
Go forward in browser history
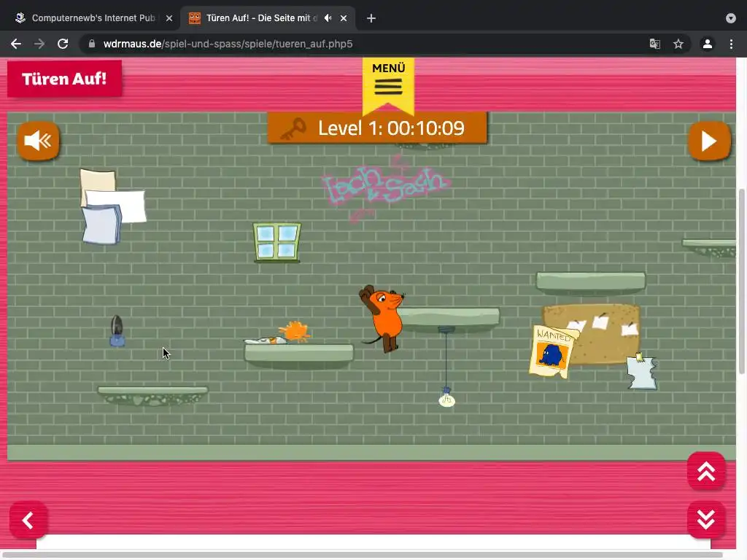pos(39,44)
